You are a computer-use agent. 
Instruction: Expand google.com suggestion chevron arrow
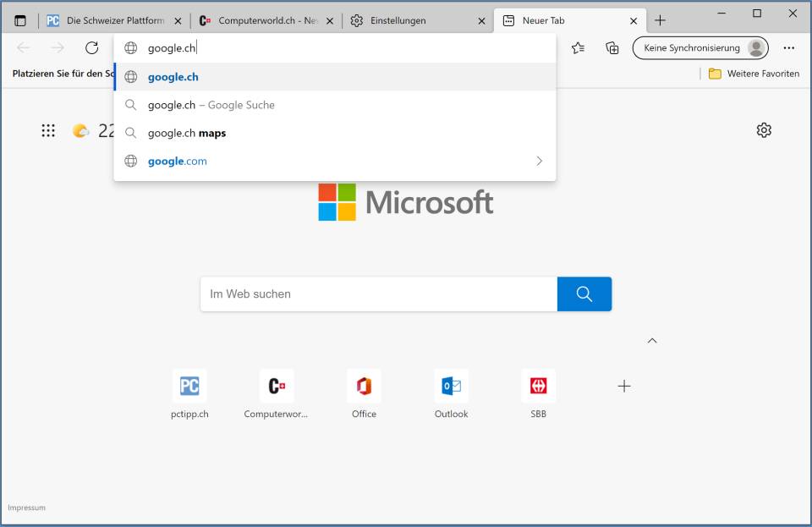click(539, 161)
